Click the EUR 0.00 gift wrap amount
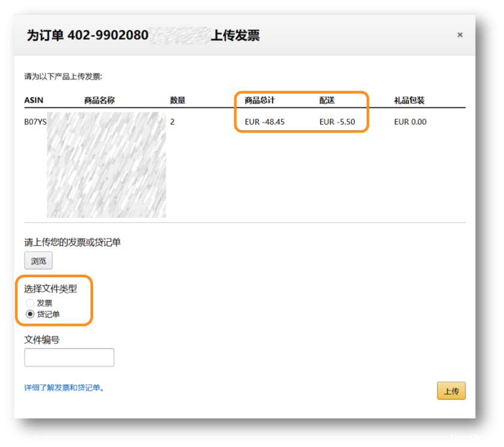Image resolution: width=504 pixels, height=447 pixels. pos(410,122)
